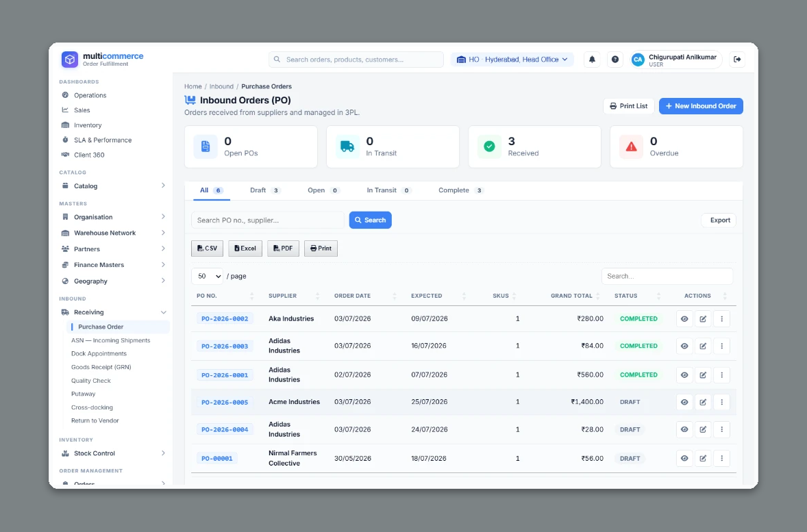The height and width of the screenshot is (532, 807).
Task: Click the Export button
Action: click(x=719, y=220)
